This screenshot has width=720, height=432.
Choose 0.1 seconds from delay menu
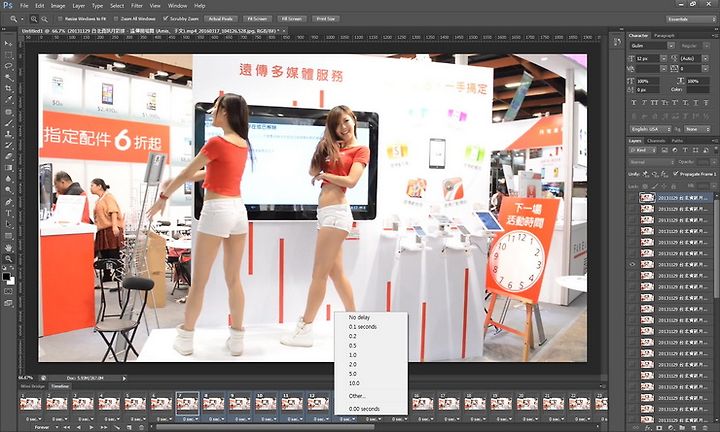tap(363, 326)
